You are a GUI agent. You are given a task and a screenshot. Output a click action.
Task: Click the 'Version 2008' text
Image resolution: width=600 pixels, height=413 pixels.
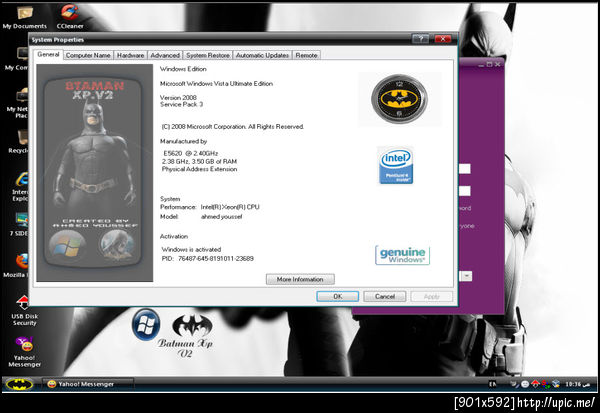(178, 98)
